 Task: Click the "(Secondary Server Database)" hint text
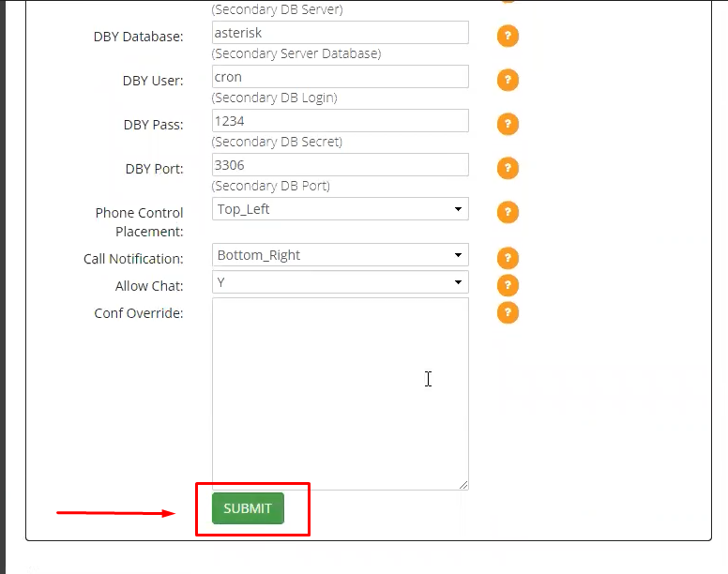[296, 53]
